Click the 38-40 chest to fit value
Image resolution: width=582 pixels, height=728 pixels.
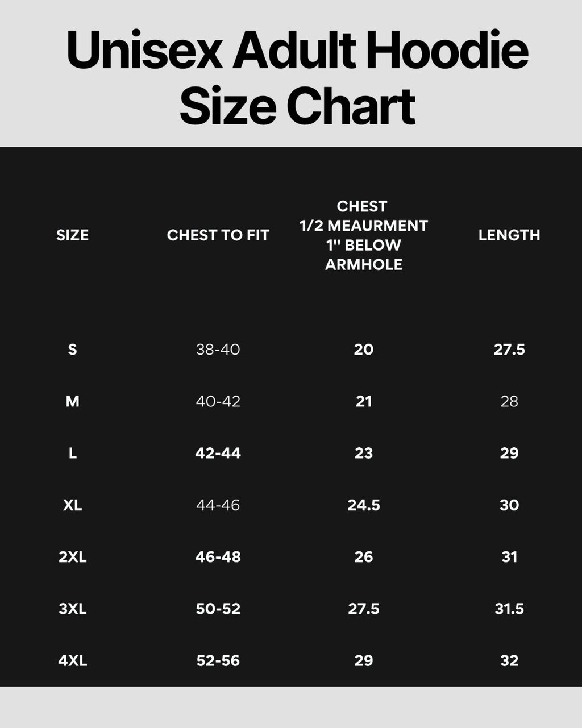click(218, 349)
